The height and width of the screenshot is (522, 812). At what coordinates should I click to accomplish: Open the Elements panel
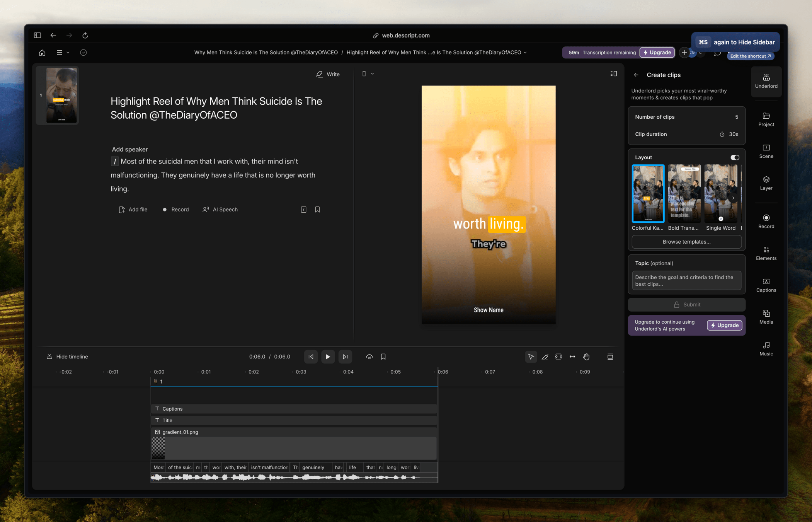(x=766, y=253)
